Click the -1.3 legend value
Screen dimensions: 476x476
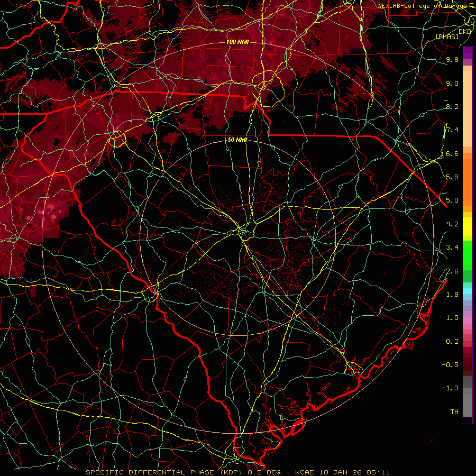click(x=450, y=389)
